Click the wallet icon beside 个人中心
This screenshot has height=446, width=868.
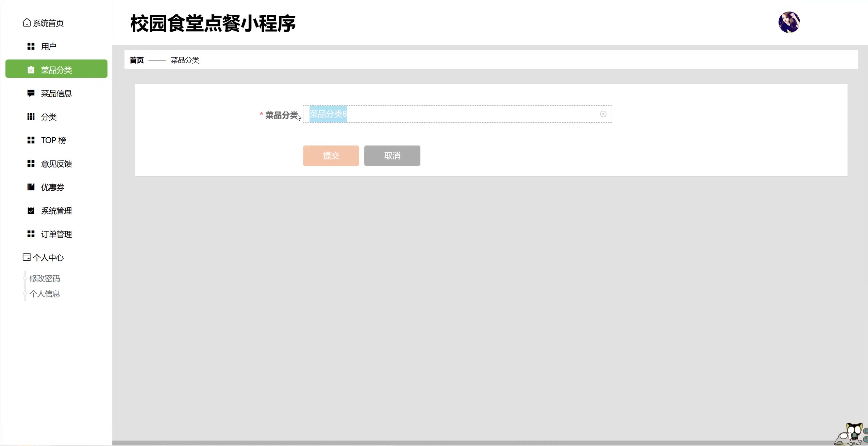click(27, 257)
